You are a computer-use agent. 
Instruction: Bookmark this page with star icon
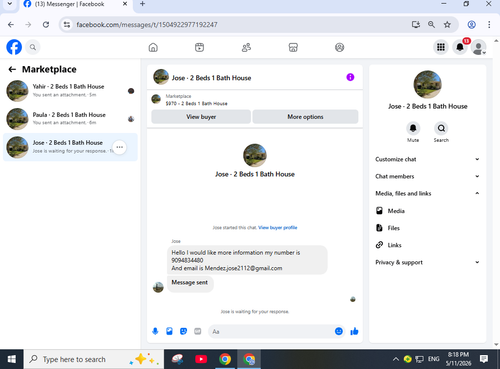point(447,25)
